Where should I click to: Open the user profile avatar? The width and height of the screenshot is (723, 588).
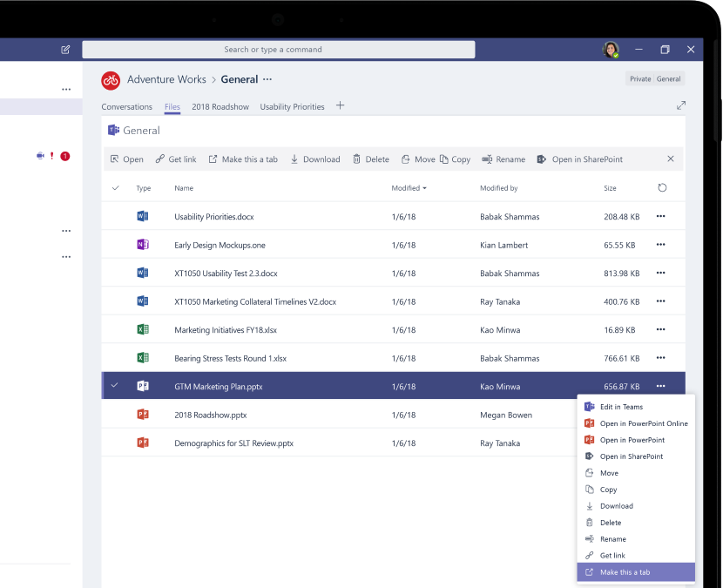coord(611,50)
